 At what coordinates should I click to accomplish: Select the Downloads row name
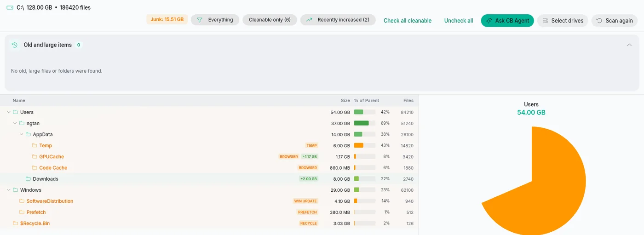(x=46, y=179)
